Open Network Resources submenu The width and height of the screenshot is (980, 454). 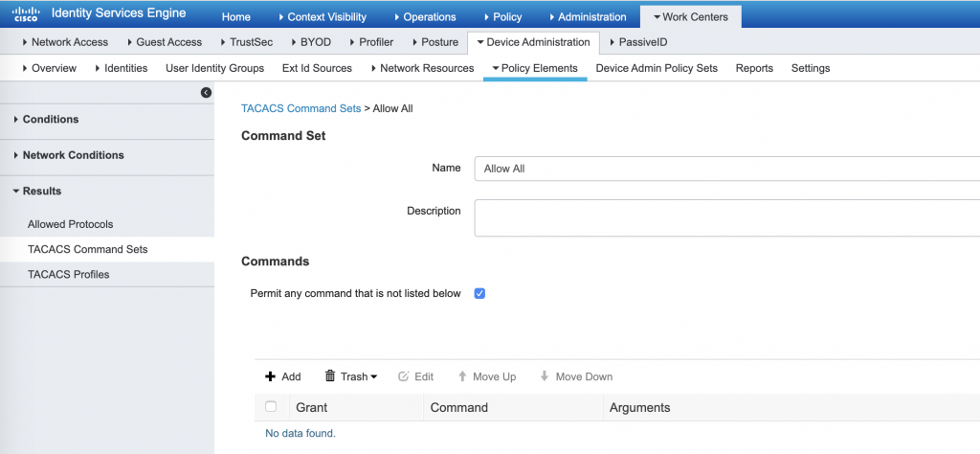[x=422, y=68]
